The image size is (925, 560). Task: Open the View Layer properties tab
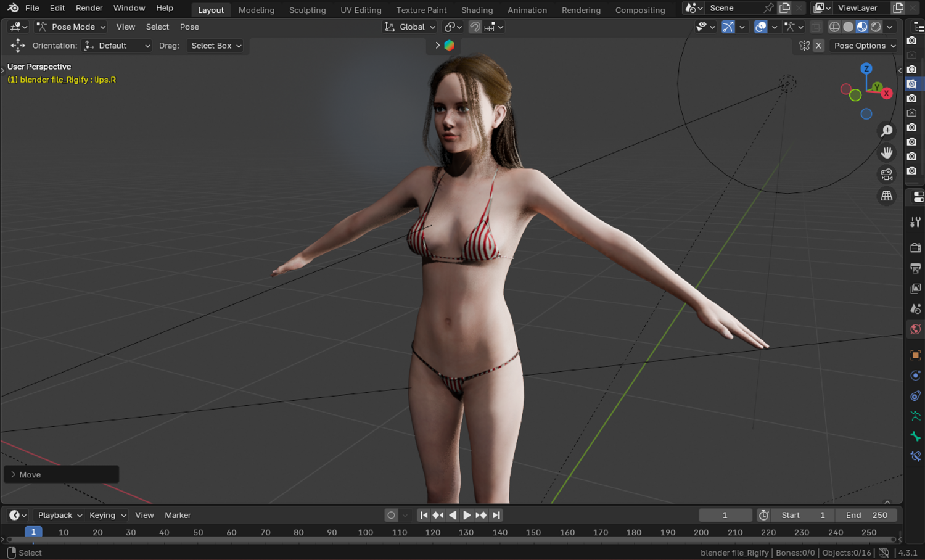tap(916, 289)
